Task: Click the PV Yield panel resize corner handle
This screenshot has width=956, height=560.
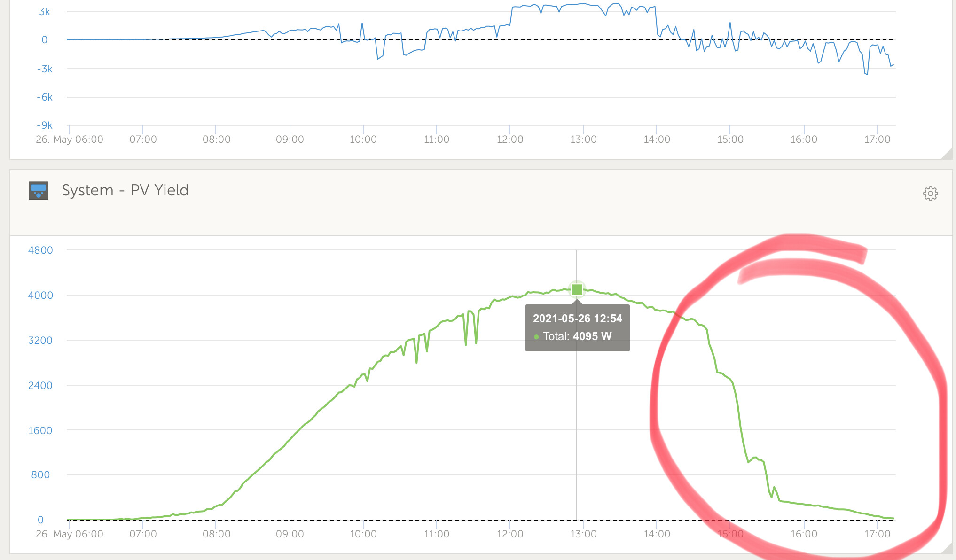Action: (x=947, y=547)
